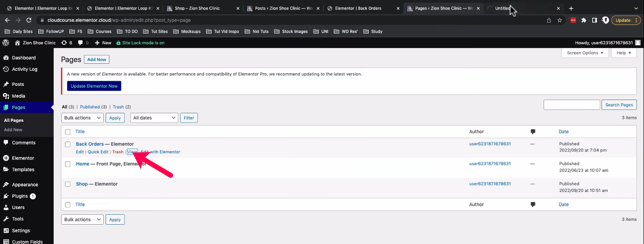Select the Shop page checkbox
The height and width of the screenshot is (244, 644).
click(67, 184)
